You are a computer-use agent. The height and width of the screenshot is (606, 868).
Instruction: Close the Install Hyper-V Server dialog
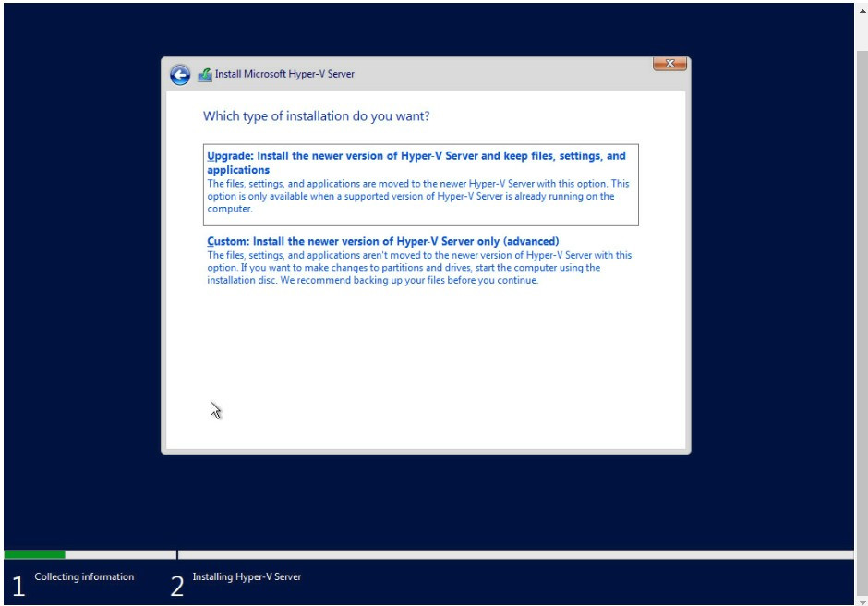click(669, 64)
